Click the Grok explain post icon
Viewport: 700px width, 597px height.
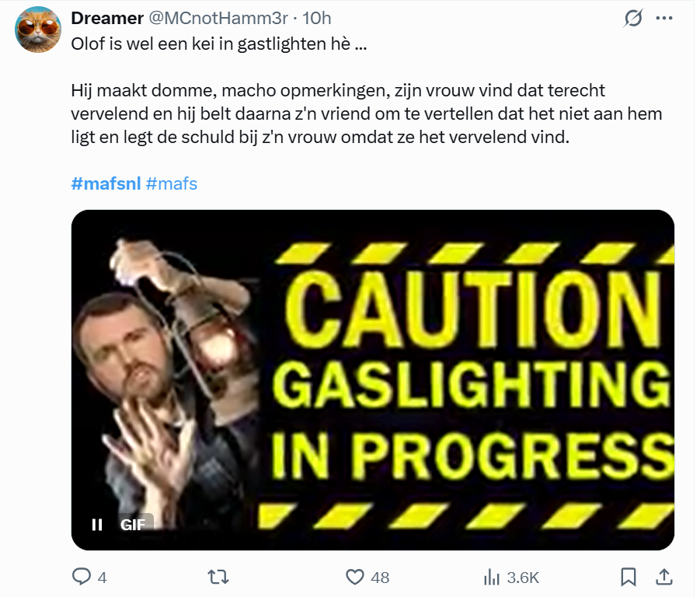click(633, 18)
